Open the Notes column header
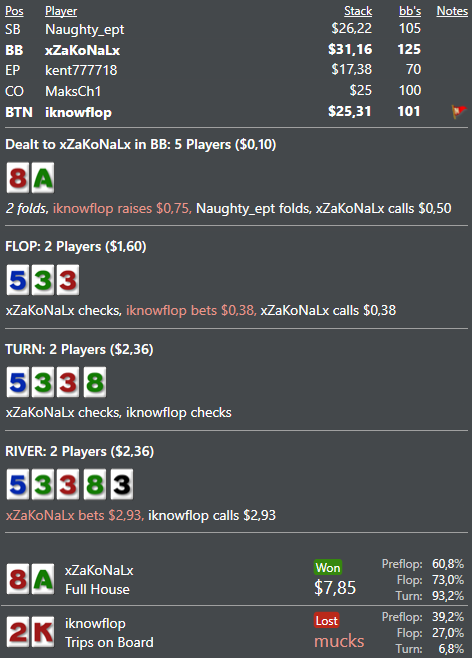The width and height of the screenshot is (472, 658). click(452, 11)
